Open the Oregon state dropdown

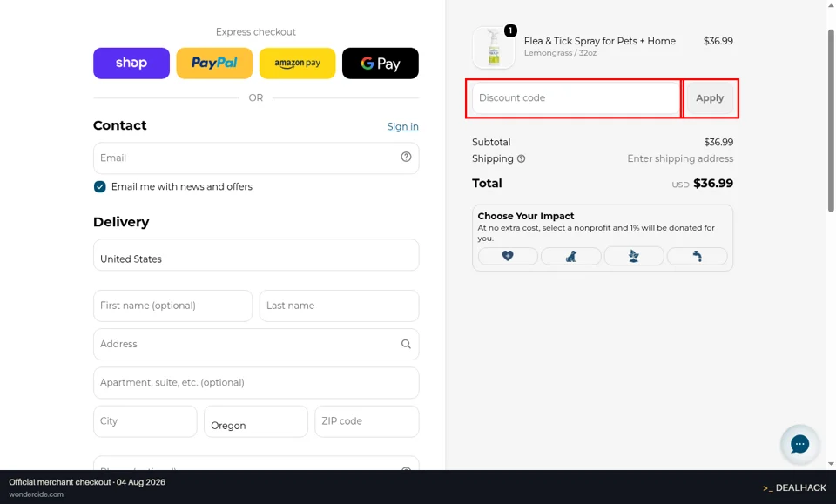click(x=256, y=421)
